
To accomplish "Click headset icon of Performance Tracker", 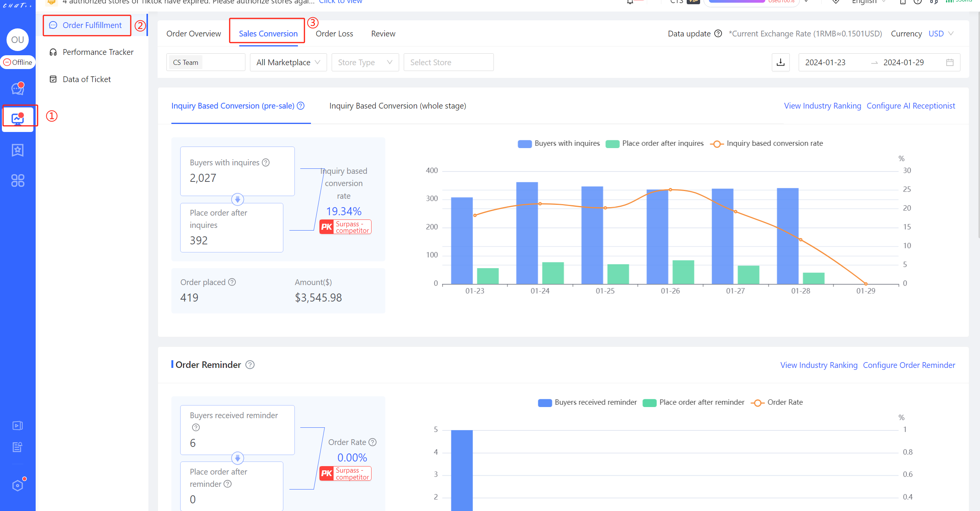I will (53, 52).
